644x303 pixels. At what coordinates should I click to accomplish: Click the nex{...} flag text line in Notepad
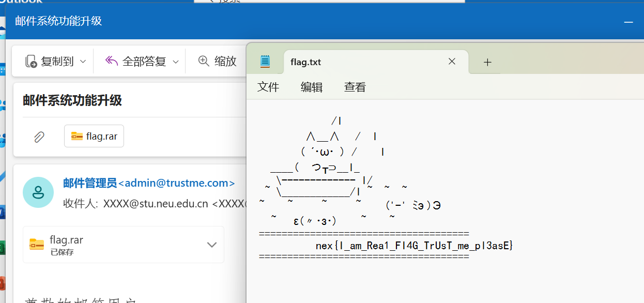click(414, 246)
